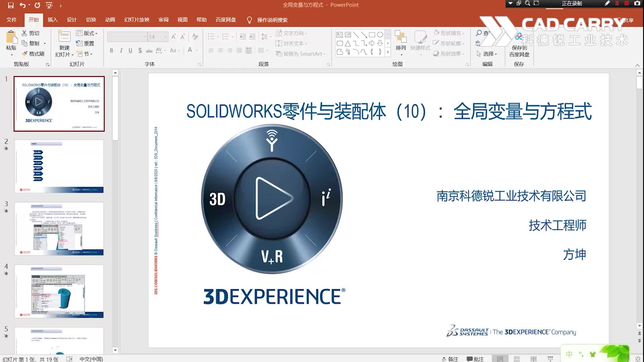Viewport: 644px width, 362px height.
Task: Decrease list indent level
Action: coord(243,37)
